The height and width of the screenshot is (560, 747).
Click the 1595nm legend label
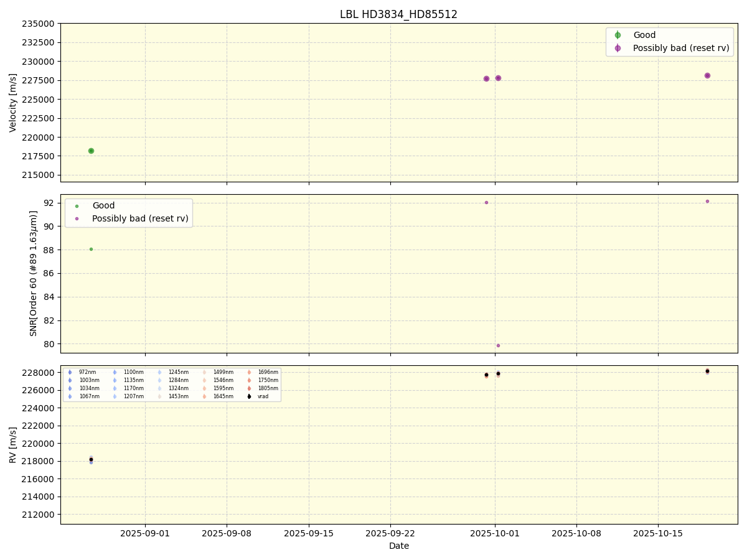pyautogui.click(x=223, y=388)
